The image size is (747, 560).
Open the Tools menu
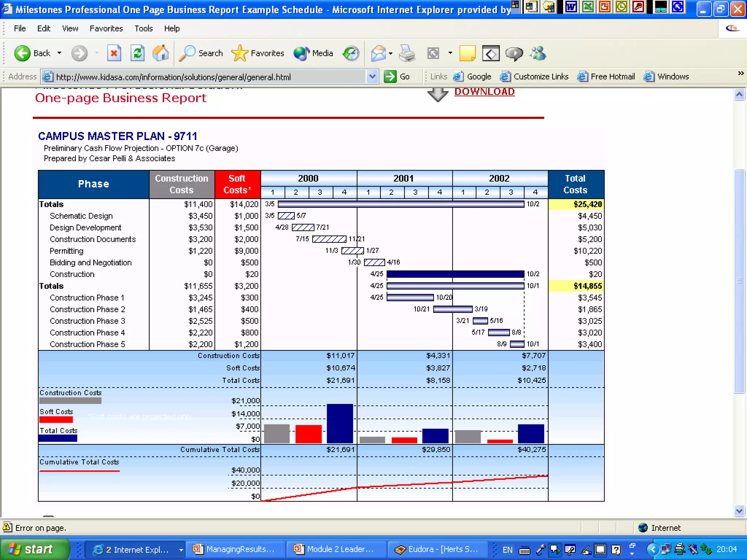click(x=143, y=28)
